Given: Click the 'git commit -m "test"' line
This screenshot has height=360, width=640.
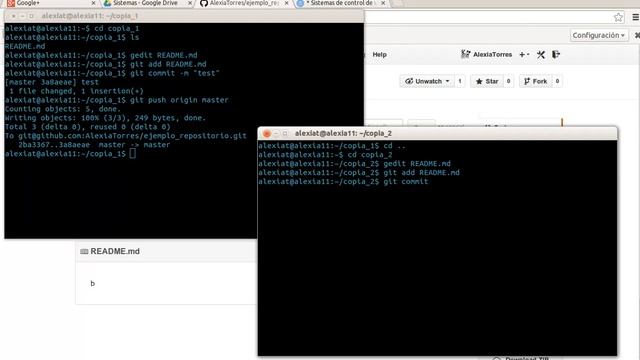Looking at the screenshot, I should pyautogui.click(x=112, y=73).
